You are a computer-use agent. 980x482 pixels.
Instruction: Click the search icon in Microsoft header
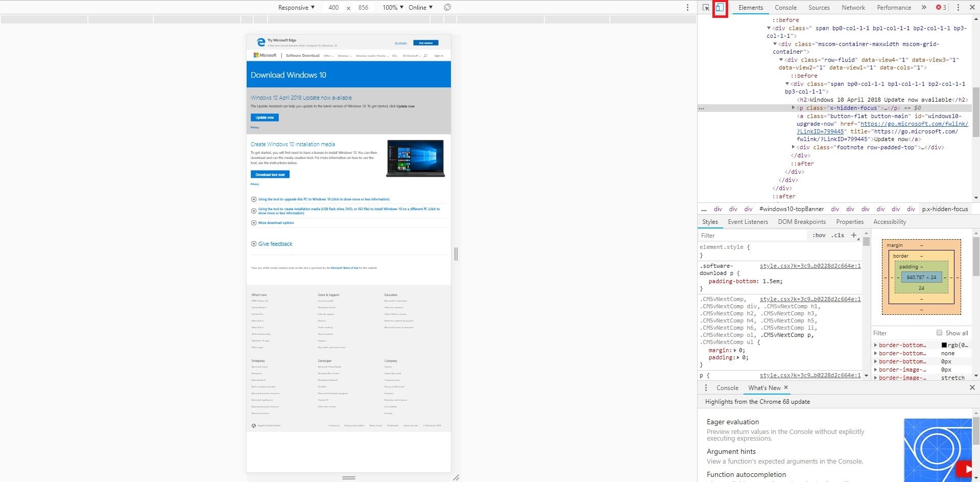(425, 56)
